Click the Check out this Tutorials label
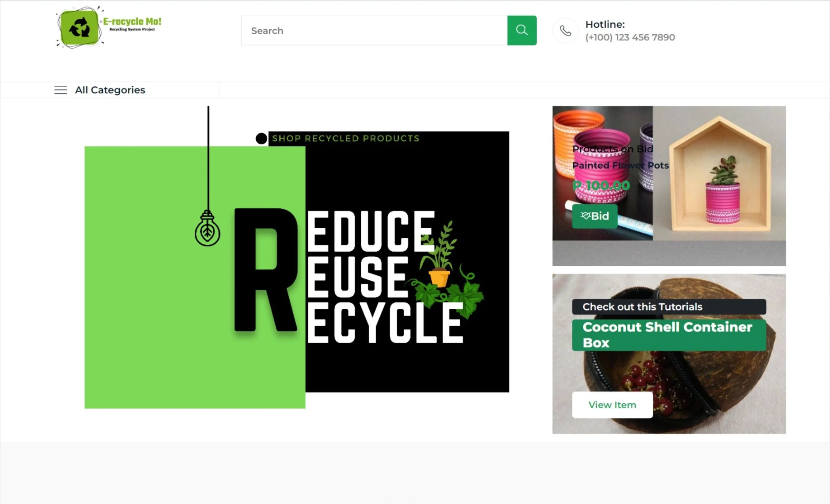Viewport: 830px width, 504px height. 669,307
